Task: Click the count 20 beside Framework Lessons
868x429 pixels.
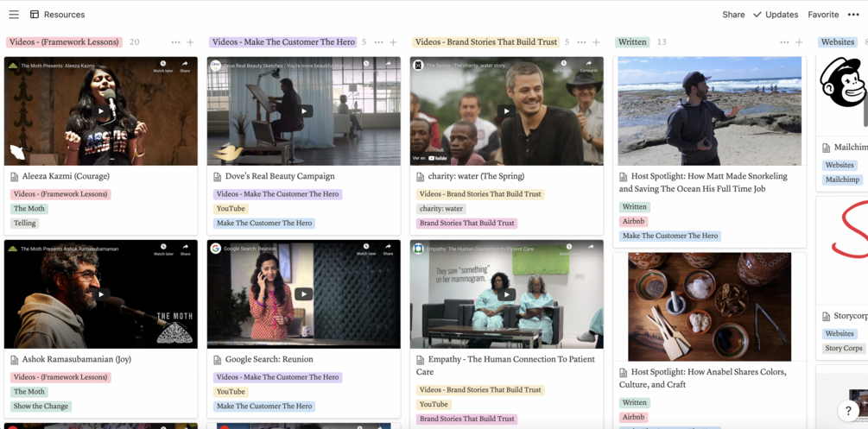Action: tap(135, 42)
